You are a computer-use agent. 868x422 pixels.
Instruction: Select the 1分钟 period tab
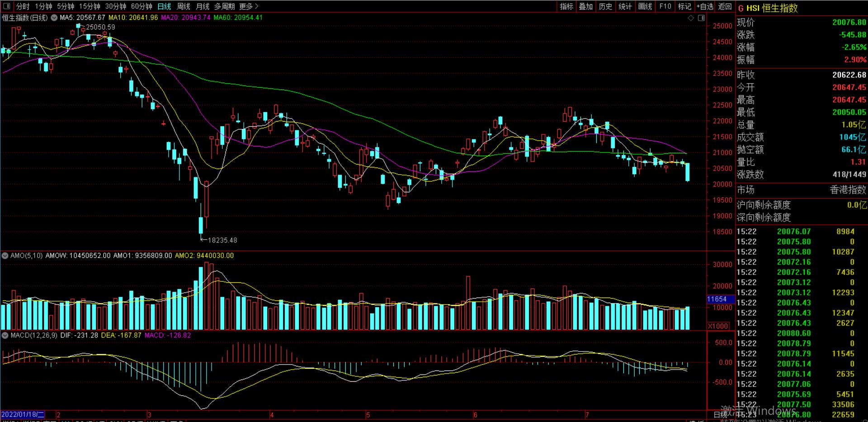[43, 6]
